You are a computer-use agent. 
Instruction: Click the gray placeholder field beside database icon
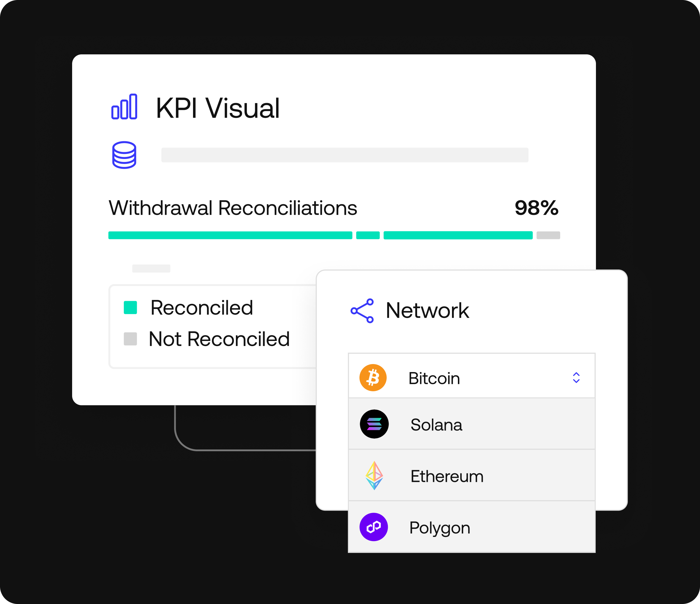pos(345,155)
